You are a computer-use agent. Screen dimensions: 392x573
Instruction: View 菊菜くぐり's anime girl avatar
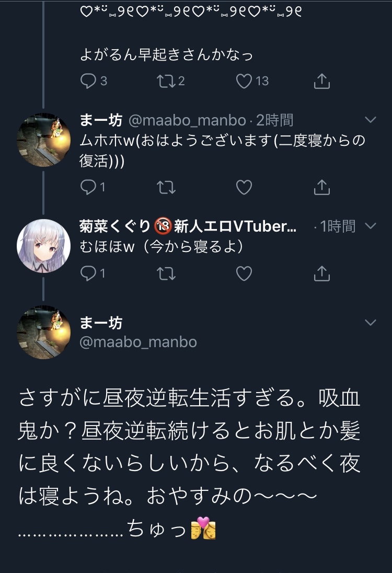(43, 246)
